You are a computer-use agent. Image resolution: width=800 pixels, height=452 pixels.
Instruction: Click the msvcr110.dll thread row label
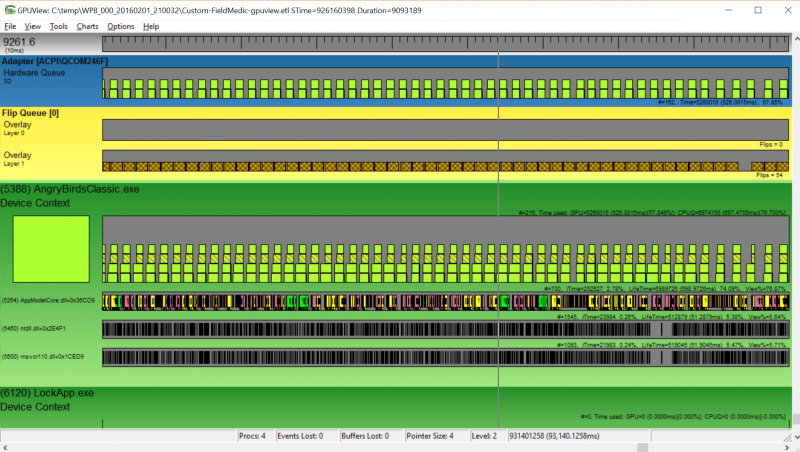coord(43,357)
